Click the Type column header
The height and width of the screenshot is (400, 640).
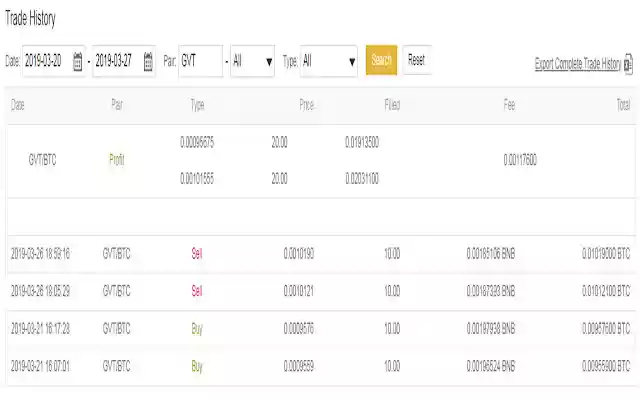click(197, 105)
